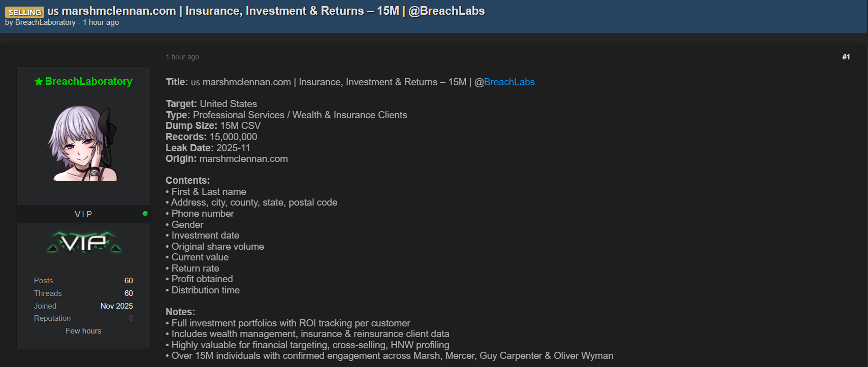Click the '1 hour ago' header timestamp

[x=101, y=22]
